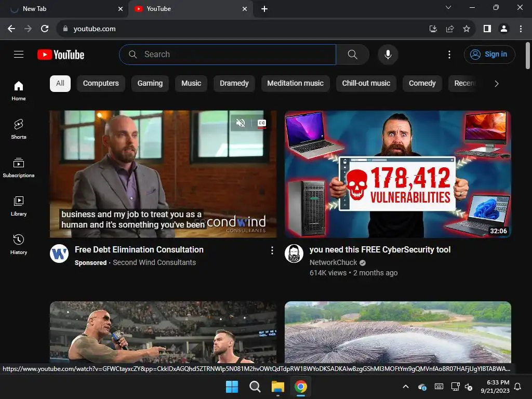
Task: Close the YouTube tab
Action: click(x=245, y=9)
